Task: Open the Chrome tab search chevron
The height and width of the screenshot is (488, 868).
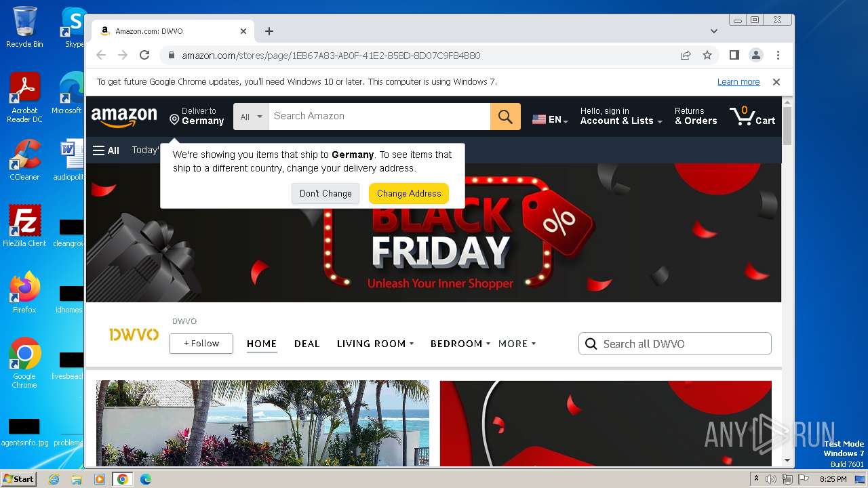Action: click(x=714, y=31)
